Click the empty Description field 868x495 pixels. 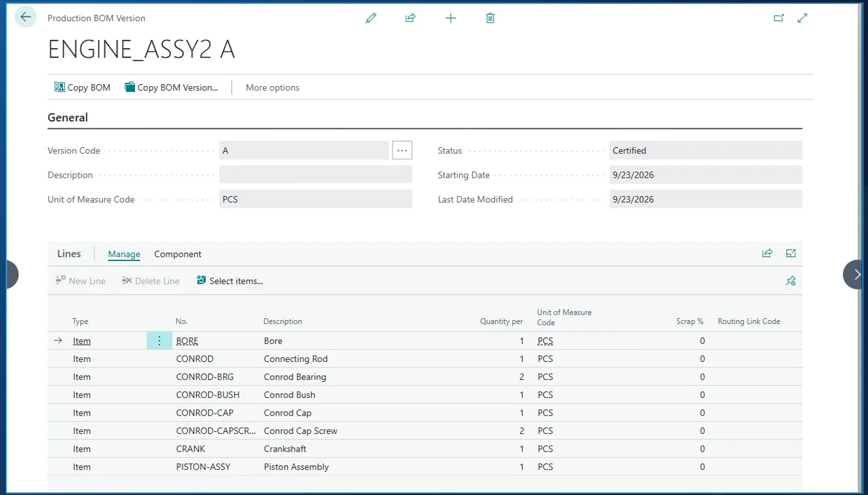(x=315, y=175)
